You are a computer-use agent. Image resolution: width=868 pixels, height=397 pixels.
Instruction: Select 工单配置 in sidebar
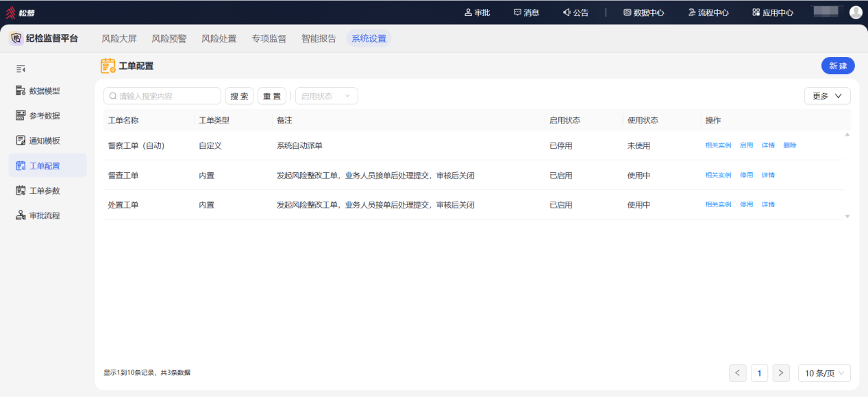click(x=47, y=165)
